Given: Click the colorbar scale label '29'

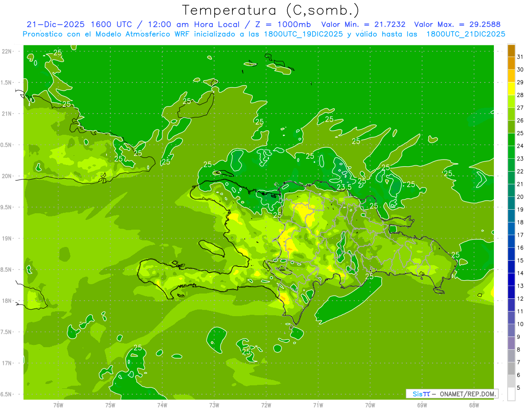Looking at the screenshot, I should 520,82.
